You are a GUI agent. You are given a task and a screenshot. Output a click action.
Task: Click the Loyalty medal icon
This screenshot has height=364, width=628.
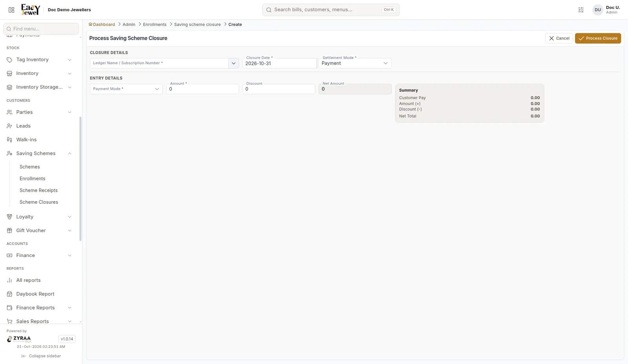9,217
